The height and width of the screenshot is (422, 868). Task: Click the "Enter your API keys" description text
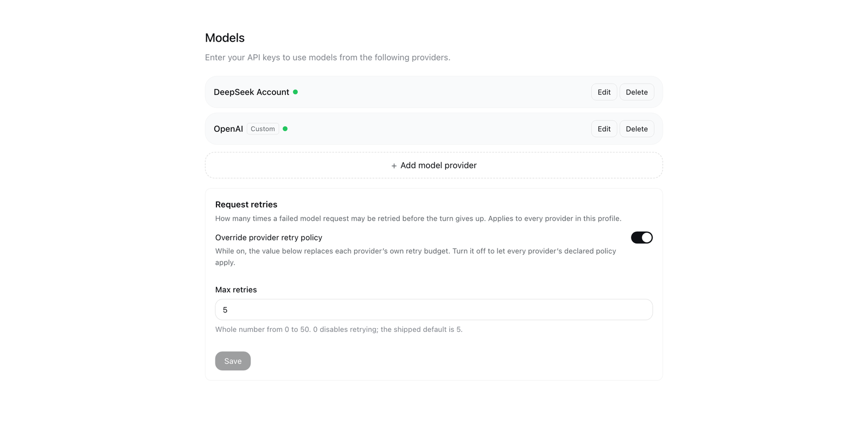(x=328, y=57)
